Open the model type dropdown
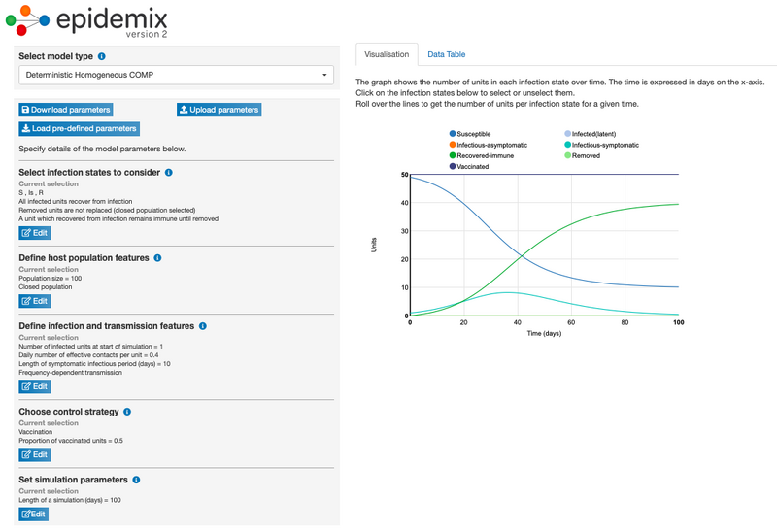The height and width of the screenshot is (532, 777). coord(176,75)
